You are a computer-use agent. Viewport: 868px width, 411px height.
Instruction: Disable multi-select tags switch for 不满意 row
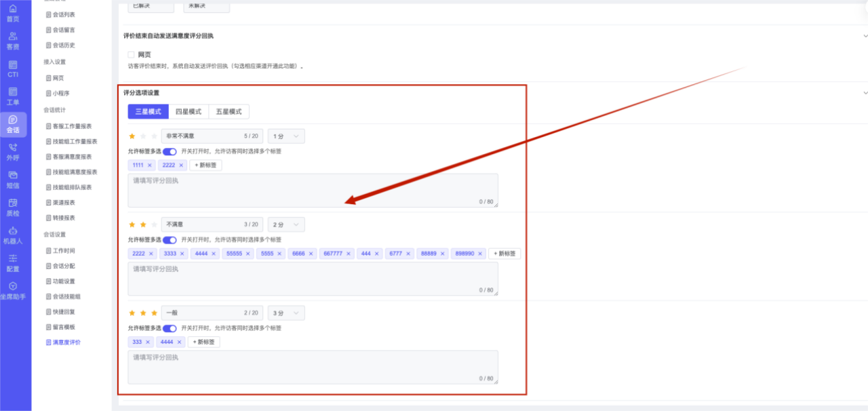click(x=170, y=240)
